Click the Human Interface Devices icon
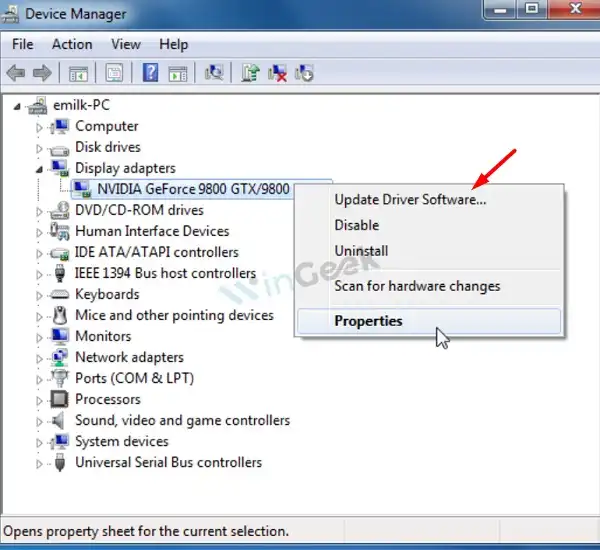This screenshot has width=600, height=550. pyautogui.click(x=60, y=231)
